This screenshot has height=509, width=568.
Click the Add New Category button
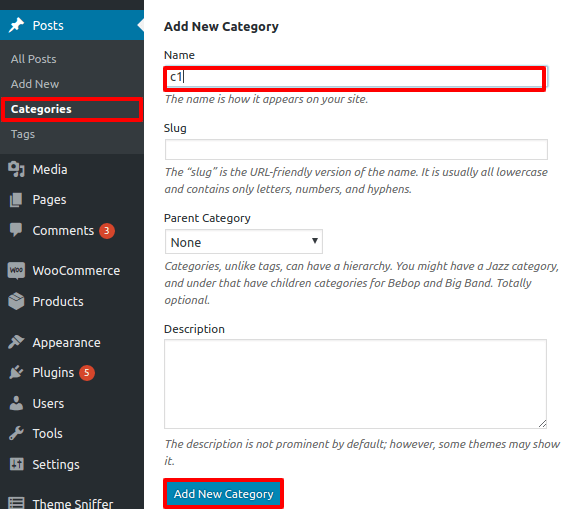click(x=224, y=494)
